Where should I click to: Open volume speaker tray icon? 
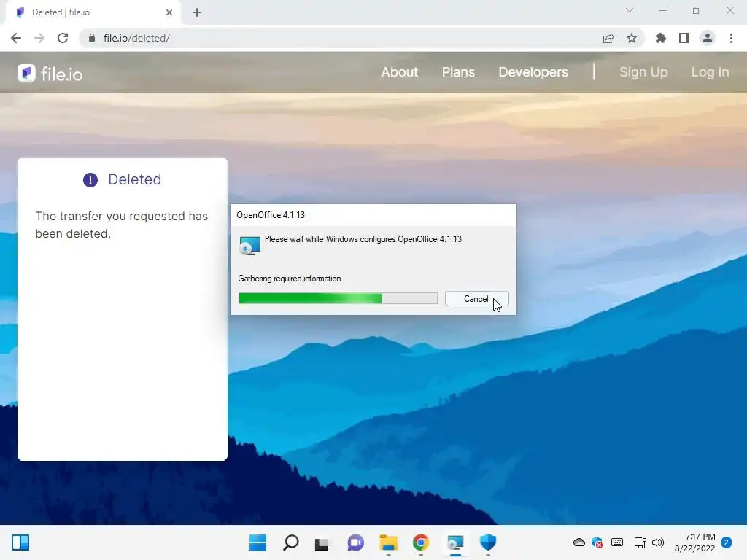click(658, 542)
